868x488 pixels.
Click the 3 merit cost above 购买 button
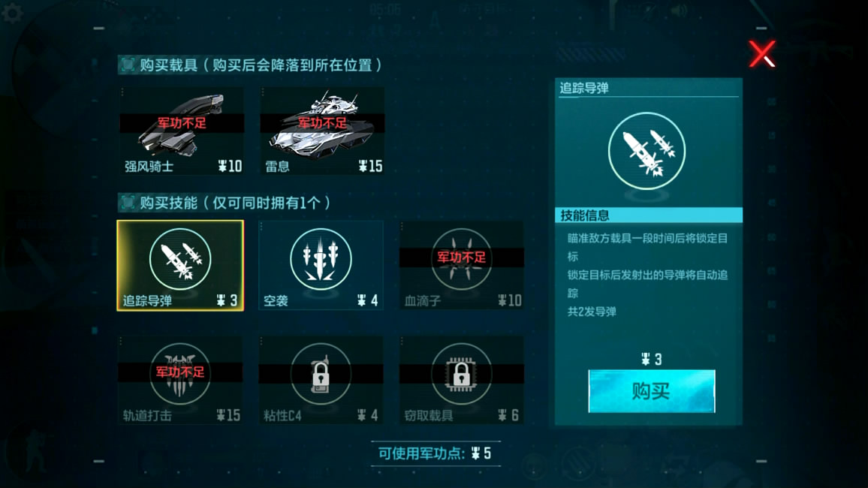652,360
